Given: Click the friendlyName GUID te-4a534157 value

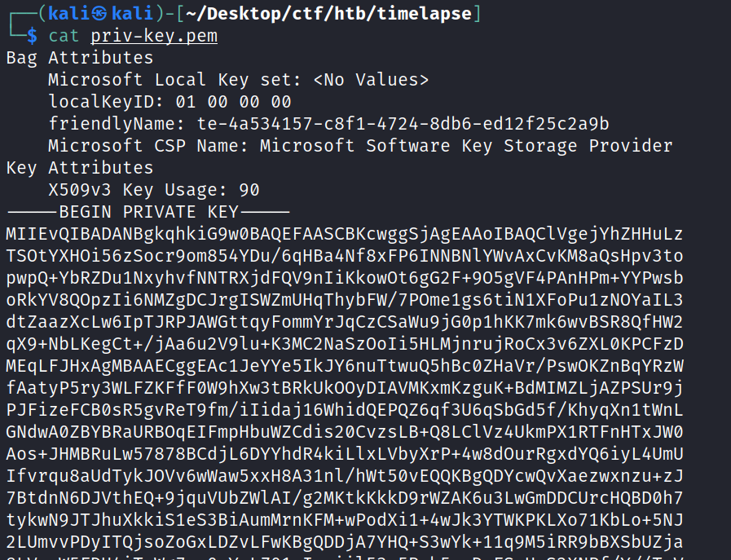Looking at the screenshot, I should (403, 124).
